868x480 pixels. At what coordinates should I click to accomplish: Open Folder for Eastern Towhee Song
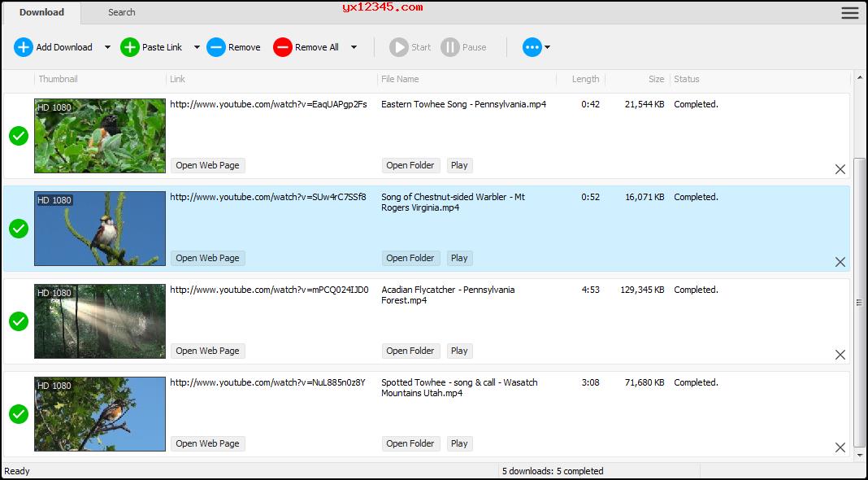click(x=410, y=165)
